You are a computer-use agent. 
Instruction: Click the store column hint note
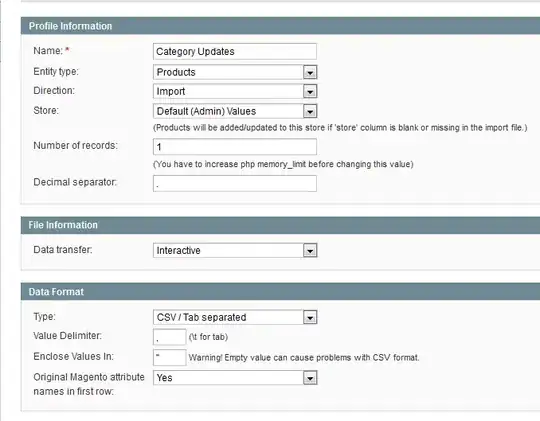point(340,128)
